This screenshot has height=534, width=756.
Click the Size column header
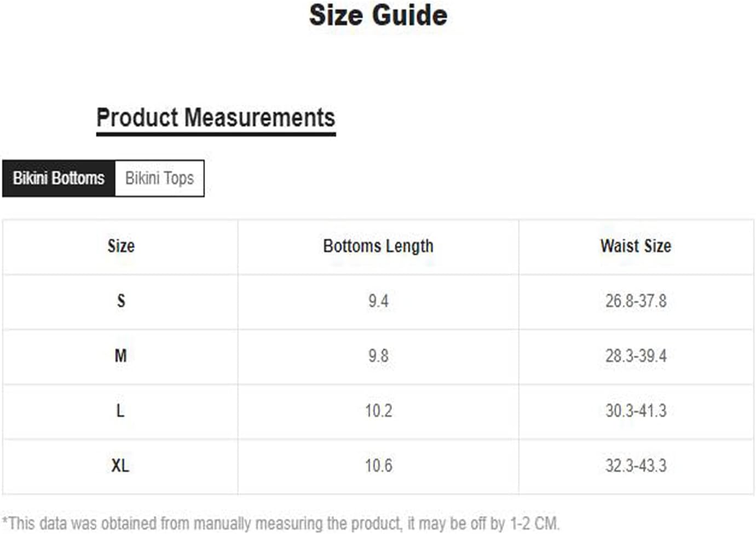tap(121, 246)
